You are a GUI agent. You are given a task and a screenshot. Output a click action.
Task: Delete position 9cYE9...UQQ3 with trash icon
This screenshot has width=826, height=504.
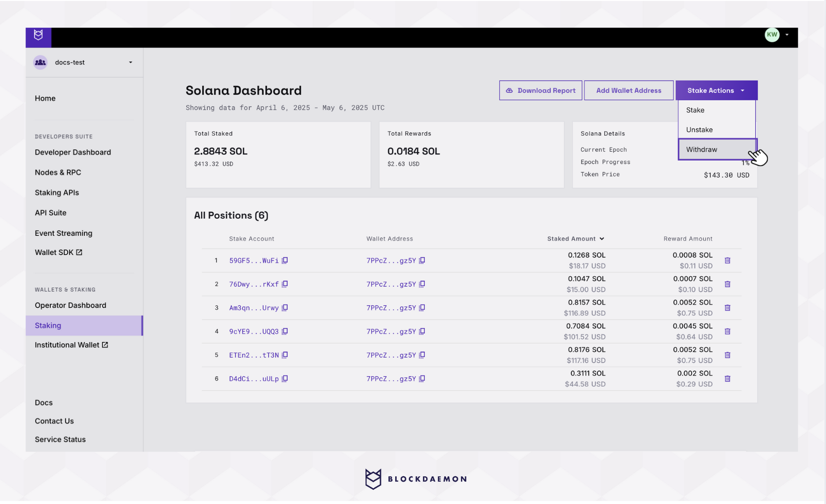728,332
